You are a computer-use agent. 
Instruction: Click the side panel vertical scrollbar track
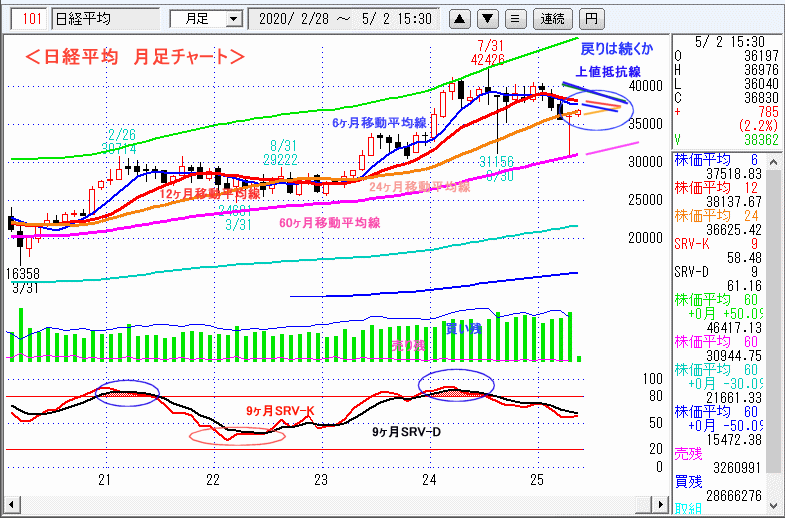coord(773,320)
